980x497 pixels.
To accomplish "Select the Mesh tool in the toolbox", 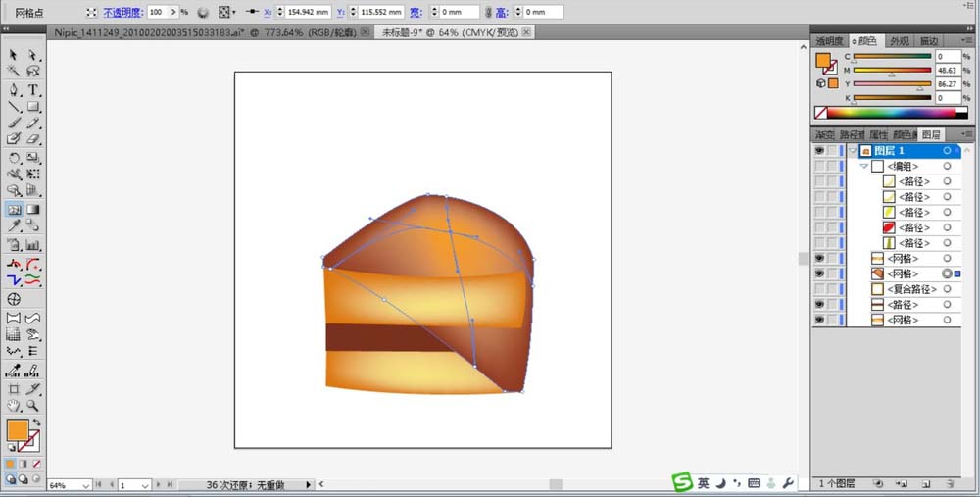I will point(15,209).
